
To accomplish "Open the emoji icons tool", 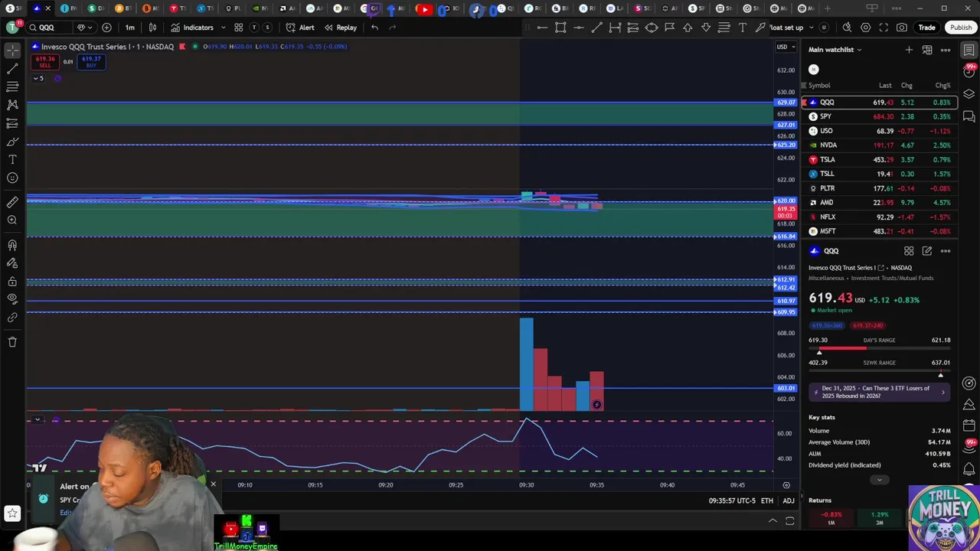I will (12, 178).
